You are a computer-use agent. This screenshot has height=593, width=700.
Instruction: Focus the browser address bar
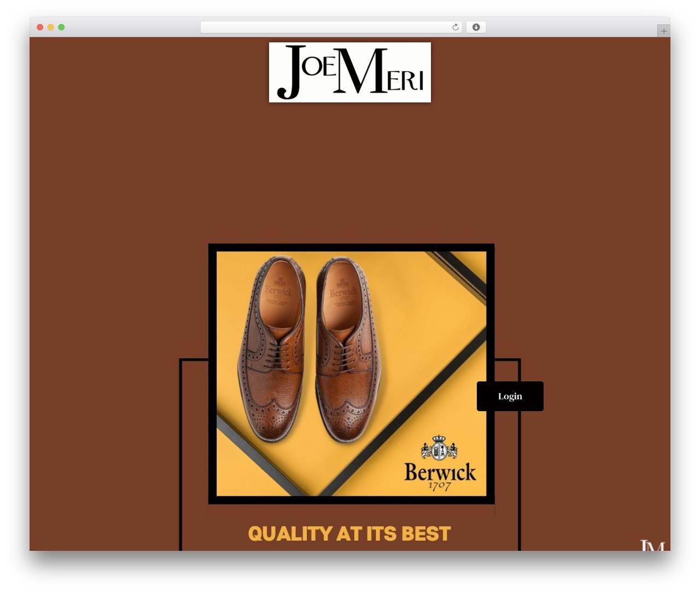(331, 27)
